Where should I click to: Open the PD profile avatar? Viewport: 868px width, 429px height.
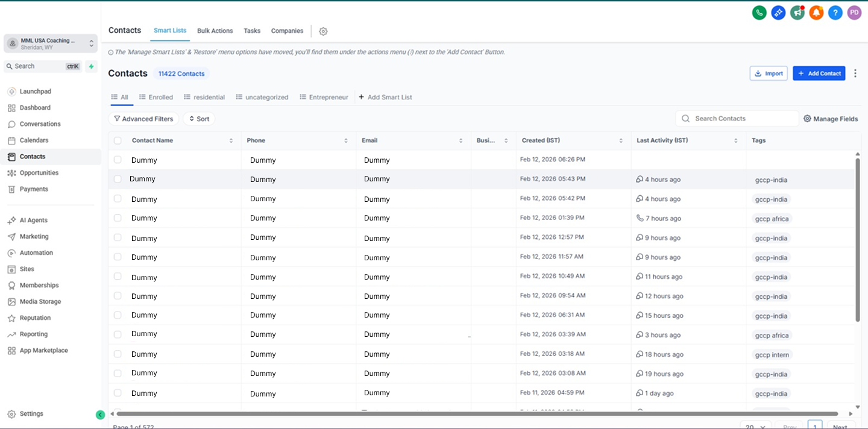[x=854, y=13]
